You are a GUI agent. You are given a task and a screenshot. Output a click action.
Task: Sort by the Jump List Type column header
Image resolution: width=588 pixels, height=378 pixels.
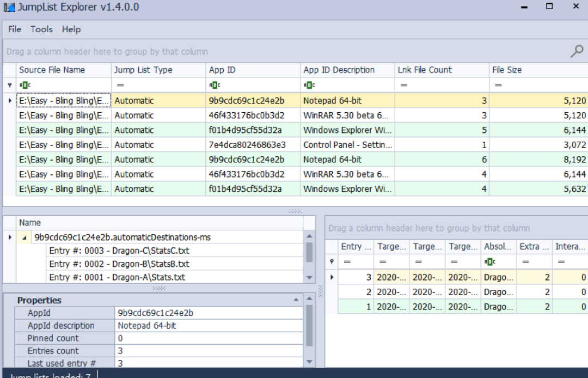pyautogui.click(x=144, y=70)
